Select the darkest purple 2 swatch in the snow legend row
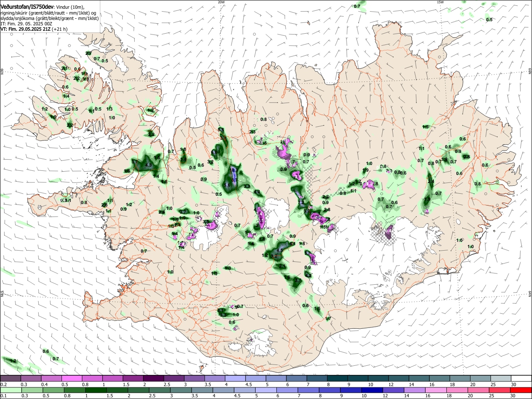This screenshot has height=399, width=532. click(x=153, y=379)
